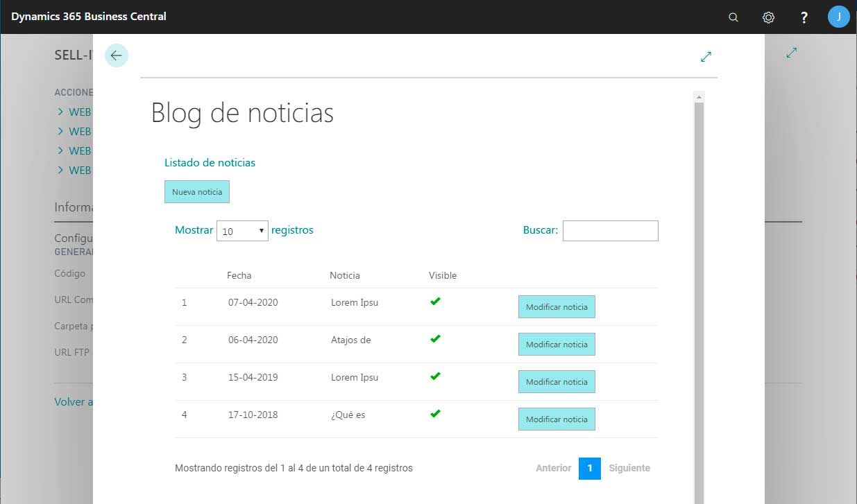857x504 pixels.
Task: Expand the first WEB action in background page
Action: [x=74, y=112]
